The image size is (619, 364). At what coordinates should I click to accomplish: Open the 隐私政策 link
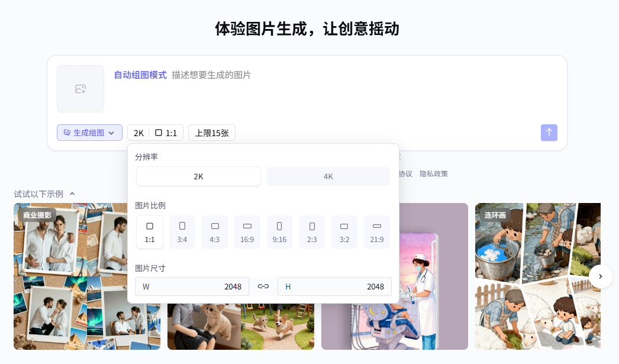[x=434, y=174]
